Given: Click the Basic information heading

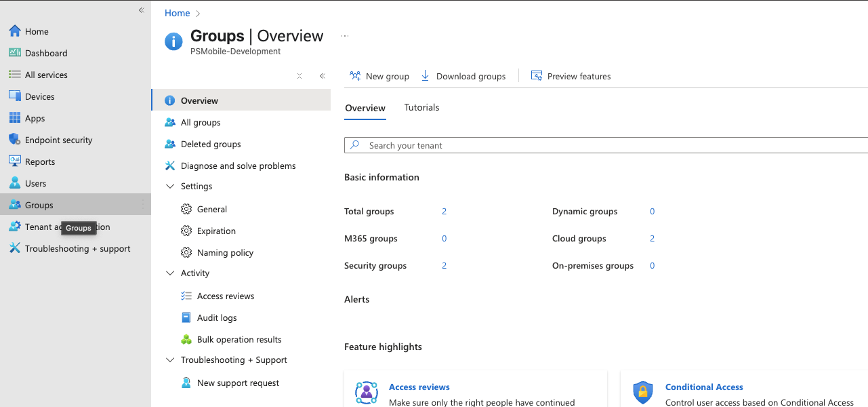Looking at the screenshot, I should coord(381,177).
